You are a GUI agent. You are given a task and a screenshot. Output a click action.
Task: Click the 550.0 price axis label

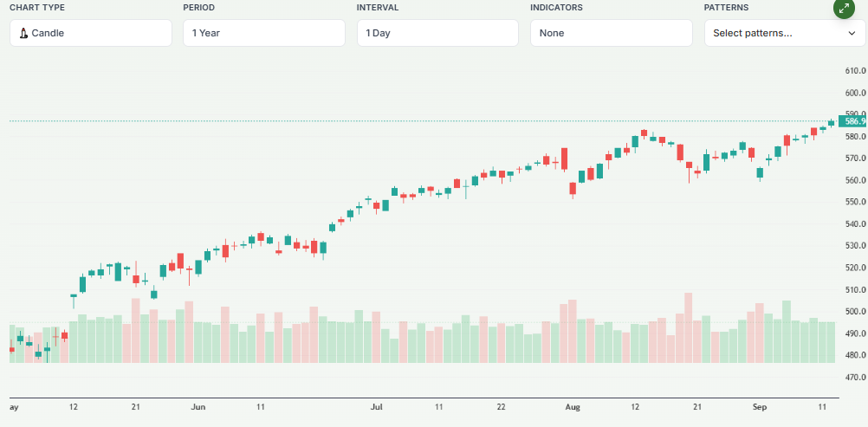[x=855, y=202]
